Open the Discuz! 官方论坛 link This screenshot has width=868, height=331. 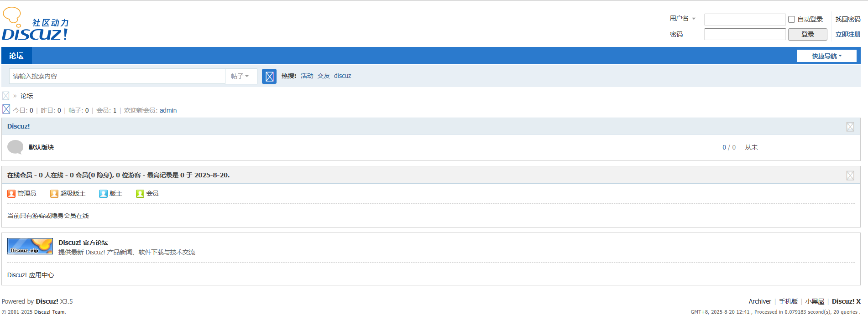tap(83, 243)
